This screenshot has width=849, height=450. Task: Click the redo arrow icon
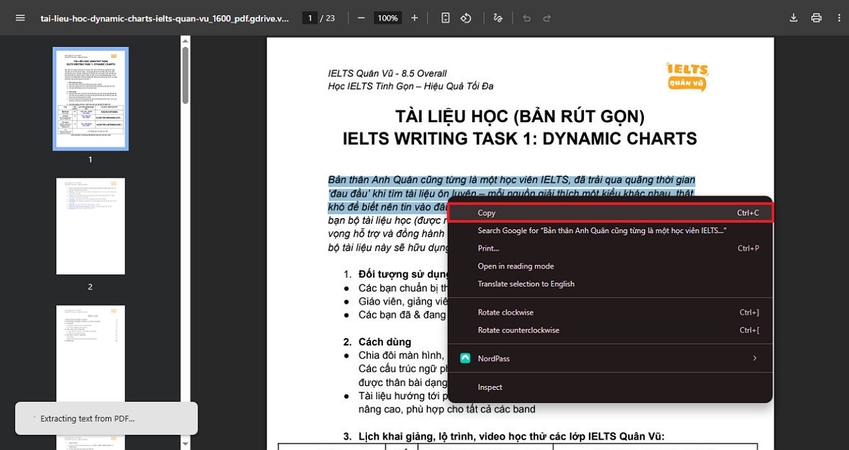click(547, 18)
